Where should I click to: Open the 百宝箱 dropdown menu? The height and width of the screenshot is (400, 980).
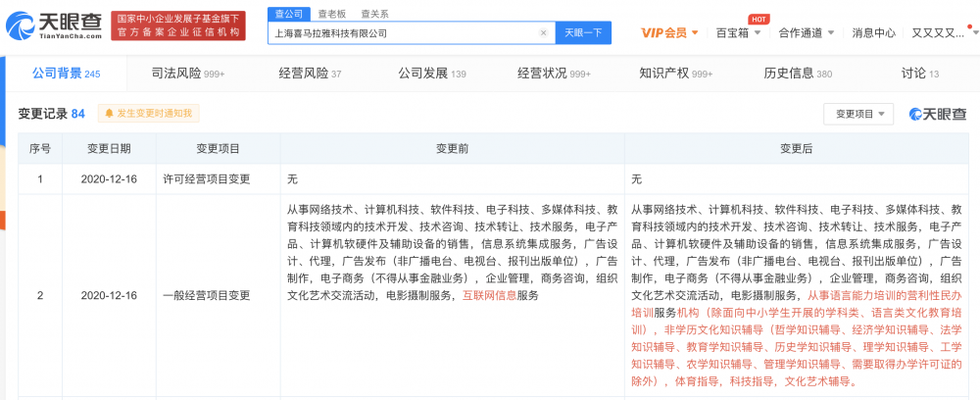click(x=738, y=33)
